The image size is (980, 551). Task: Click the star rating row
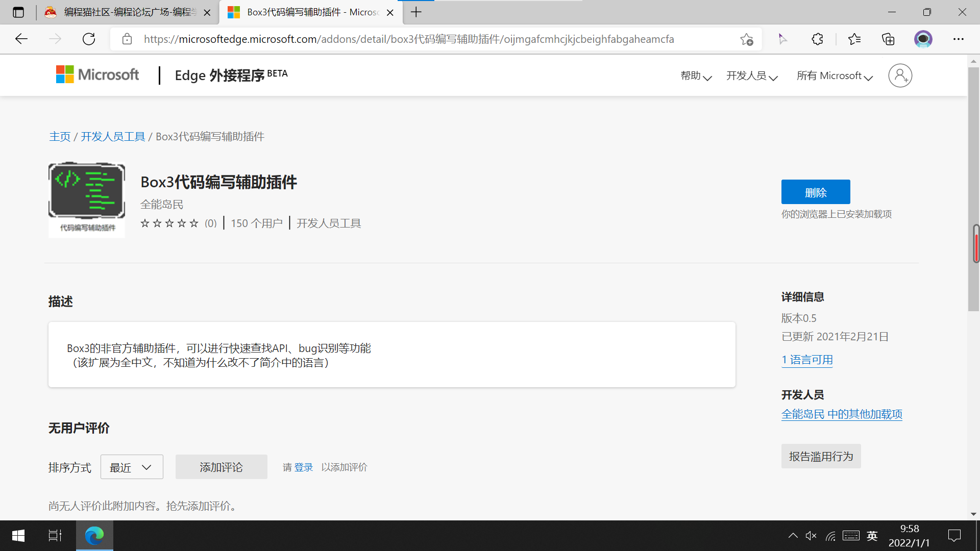coord(169,223)
